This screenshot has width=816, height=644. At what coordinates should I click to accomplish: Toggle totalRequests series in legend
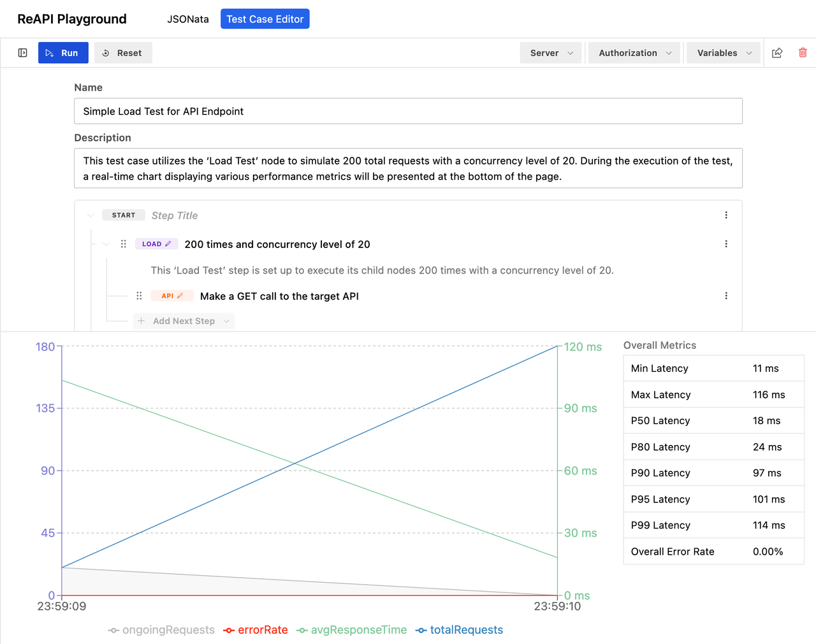click(459, 630)
